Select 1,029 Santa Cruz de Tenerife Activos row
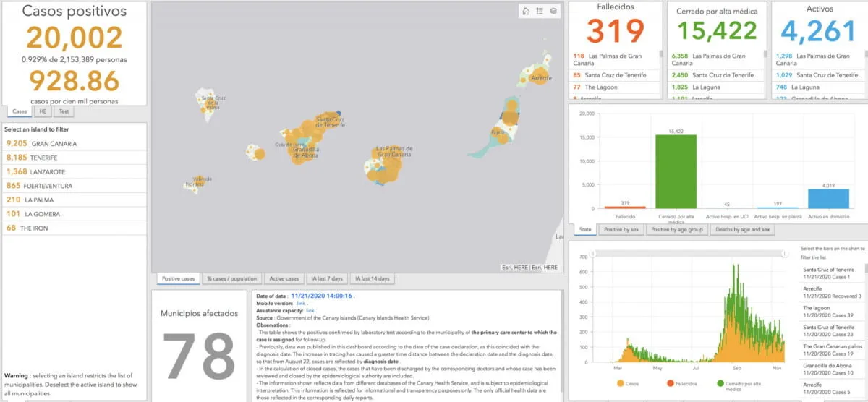868x402 pixels. coord(817,75)
